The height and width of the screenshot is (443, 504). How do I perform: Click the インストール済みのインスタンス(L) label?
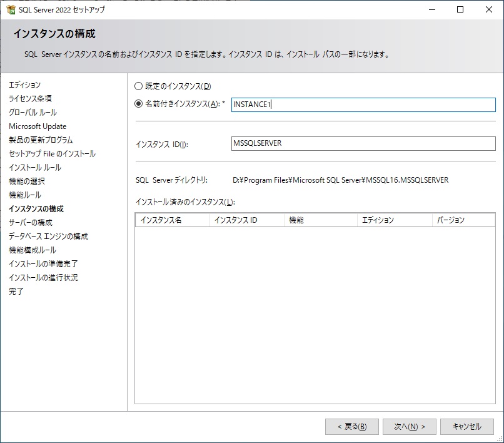(186, 202)
